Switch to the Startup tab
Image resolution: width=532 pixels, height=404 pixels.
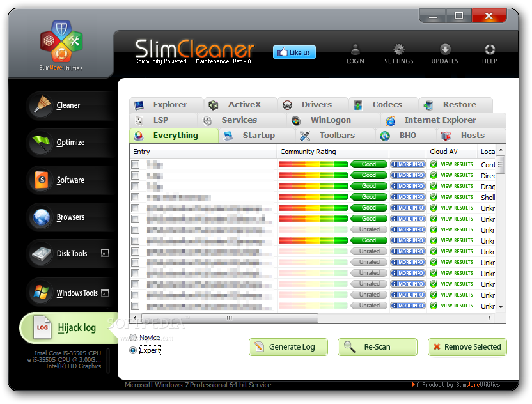pos(257,136)
